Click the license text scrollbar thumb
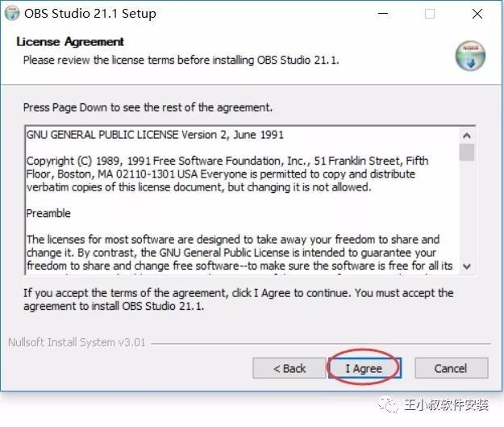The height and width of the screenshot is (427, 504). (467, 152)
